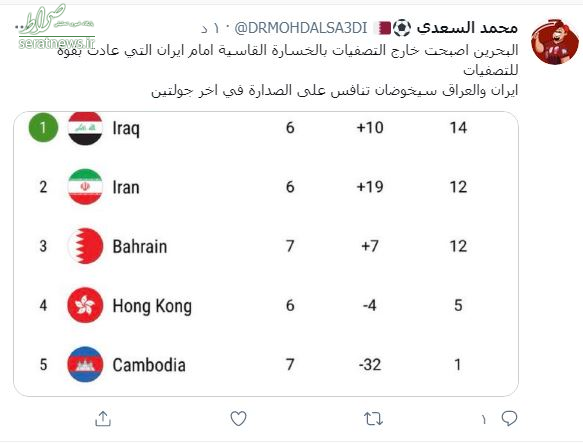This screenshot has width=583, height=443.
Task: Open the share upload icon
Action: point(103,418)
